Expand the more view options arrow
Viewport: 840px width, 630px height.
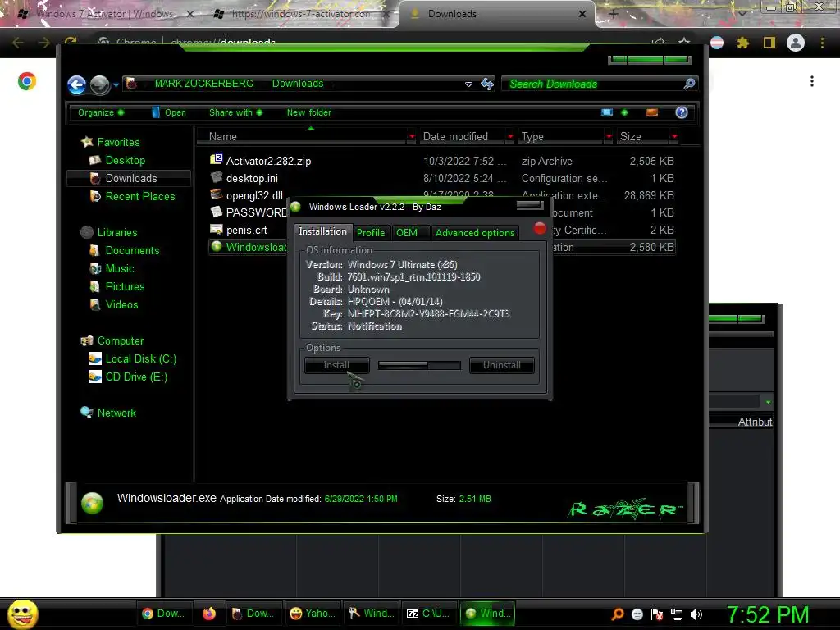tap(624, 112)
